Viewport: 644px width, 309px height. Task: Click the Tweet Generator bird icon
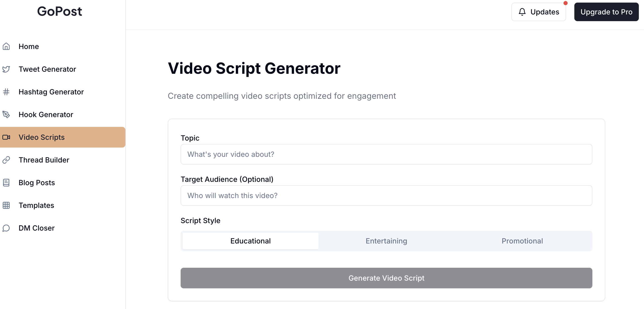pos(6,69)
